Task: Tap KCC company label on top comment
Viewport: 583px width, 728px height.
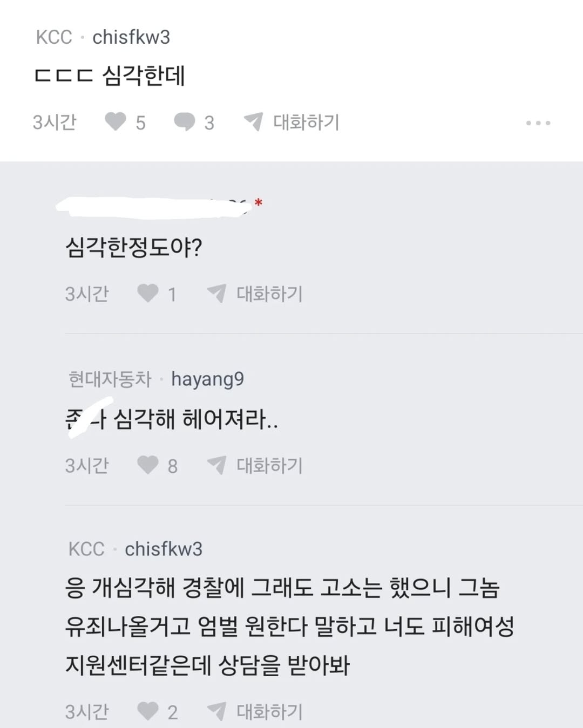Action: pyautogui.click(x=54, y=37)
